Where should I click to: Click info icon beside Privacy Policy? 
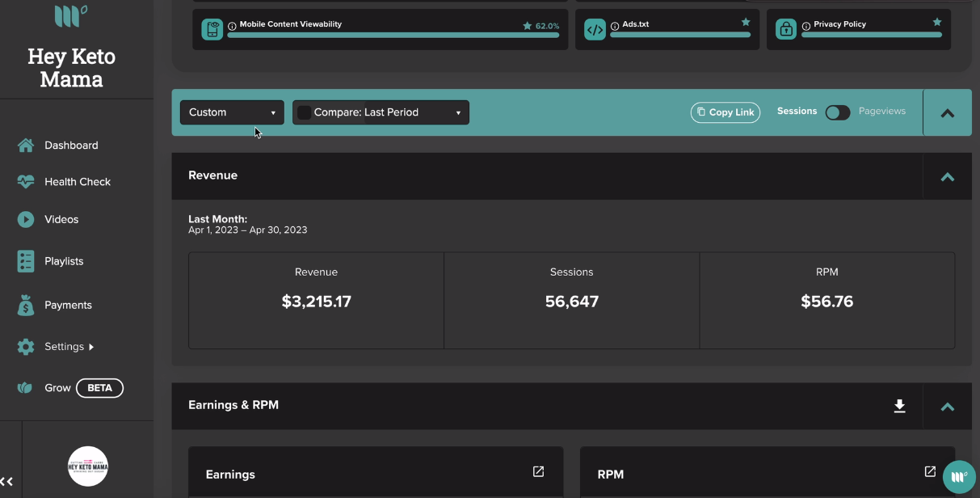click(x=806, y=26)
